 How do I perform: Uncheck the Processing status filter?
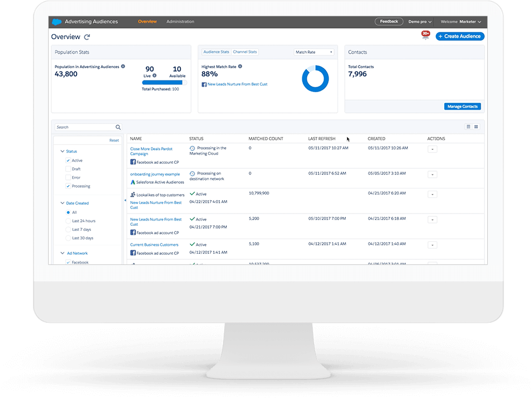point(68,186)
